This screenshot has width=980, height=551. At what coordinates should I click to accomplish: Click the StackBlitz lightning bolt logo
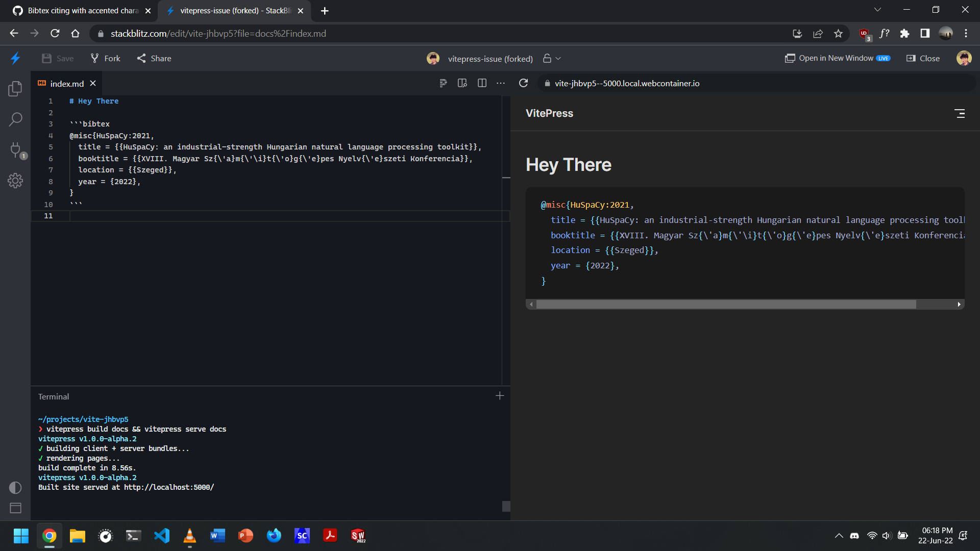[x=15, y=58]
